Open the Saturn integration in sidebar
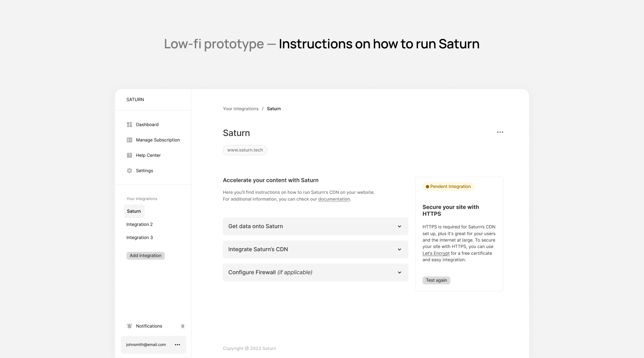The height and width of the screenshot is (358, 644). coord(134,211)
